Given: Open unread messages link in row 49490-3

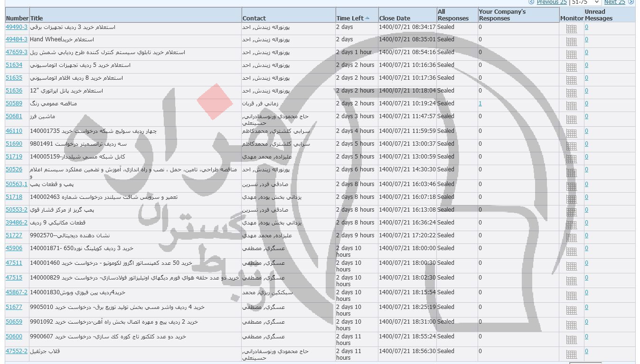Looking at the screenshot, I should (586, 27).
